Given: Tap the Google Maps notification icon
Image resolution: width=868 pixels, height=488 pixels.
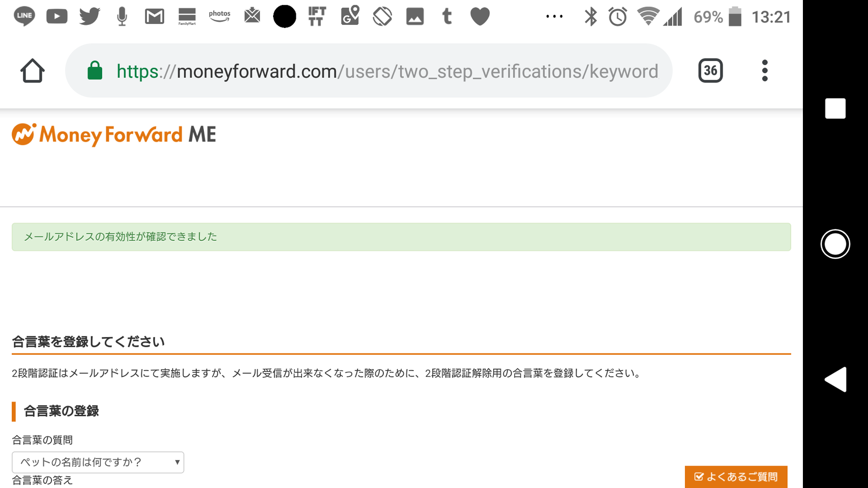Looking at the screenshot, I should pyautogui.click(x=350, y=16).
